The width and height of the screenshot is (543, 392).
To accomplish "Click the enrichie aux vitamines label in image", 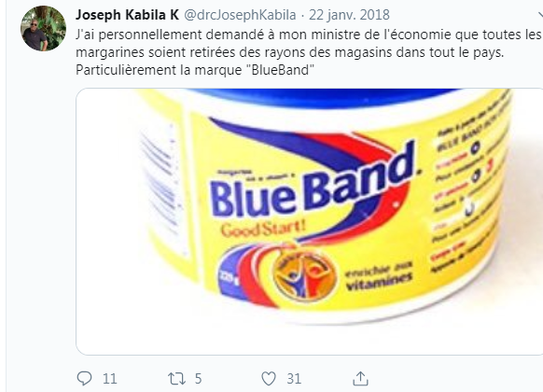I will tap(379, 275).
